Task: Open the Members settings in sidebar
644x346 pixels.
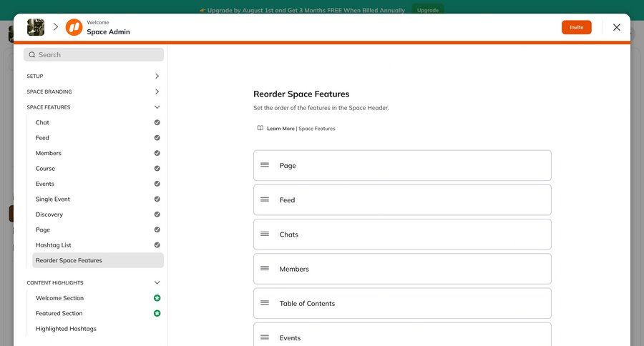Action: (49, 153)
